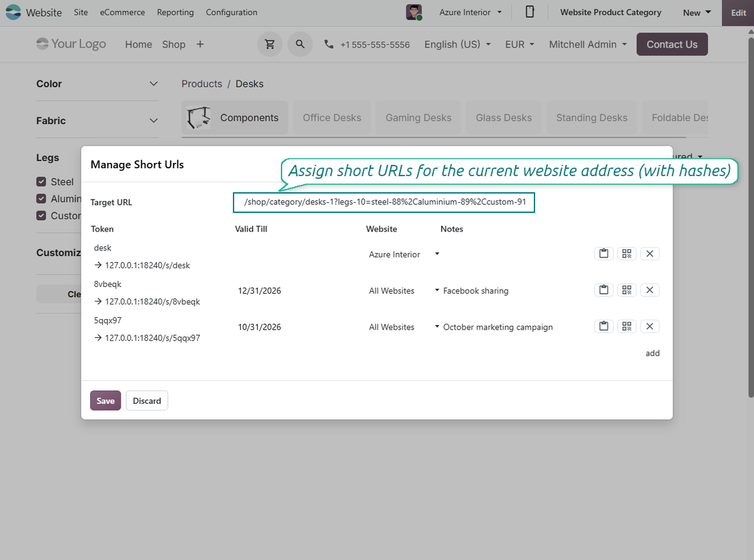Select the Glass Desks category tab
Viewport: 754px width, 560px height.
[504, 117]
